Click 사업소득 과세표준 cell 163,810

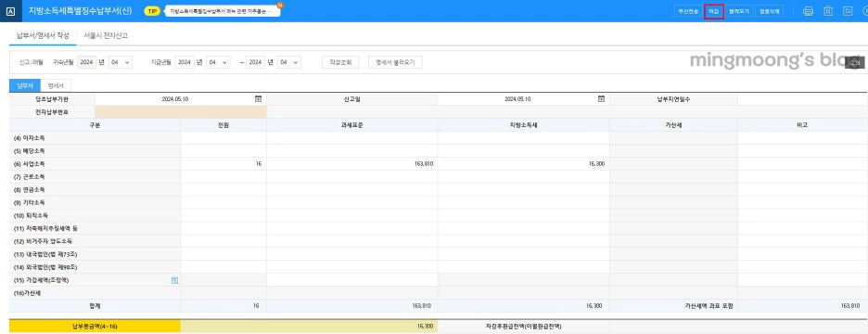point(351,164)
